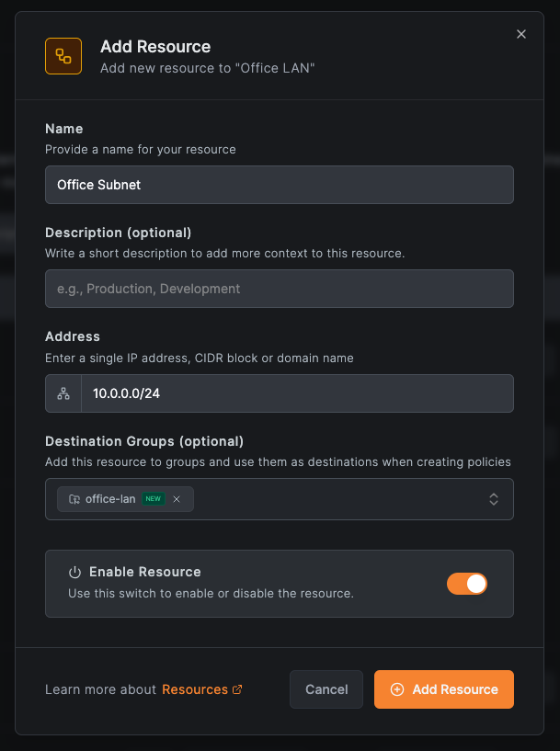Click the plus icon in Add Resource button
Viewport: 560px width, 751px height.
397,689
